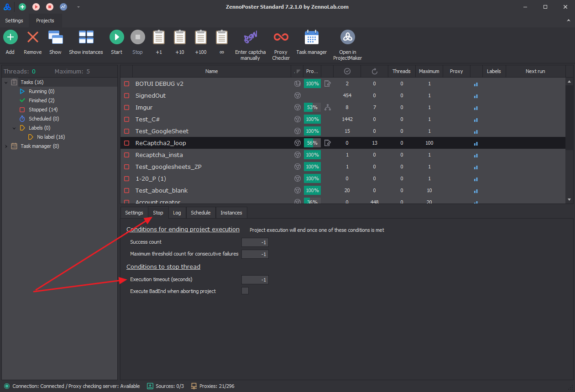Click red status square of Imgur
The width and height of the screenshot is (575, 392).
coord(127,108)
